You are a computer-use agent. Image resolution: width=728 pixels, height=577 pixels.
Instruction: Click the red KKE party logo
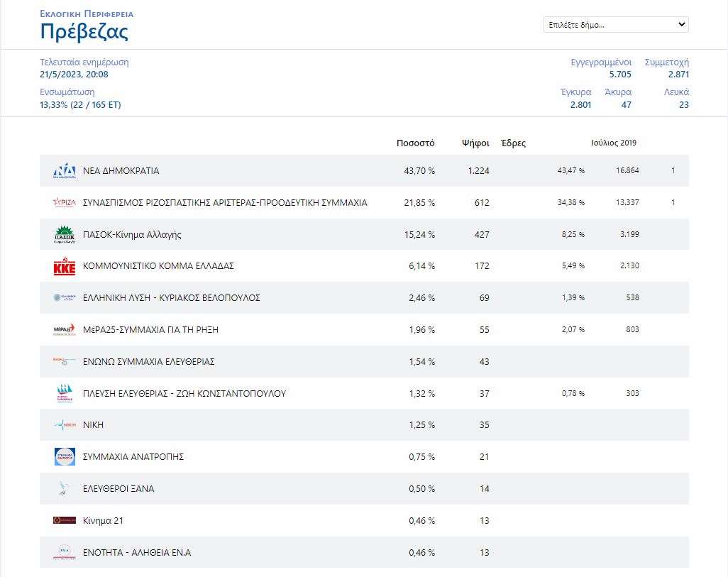(x=65, y=267)
